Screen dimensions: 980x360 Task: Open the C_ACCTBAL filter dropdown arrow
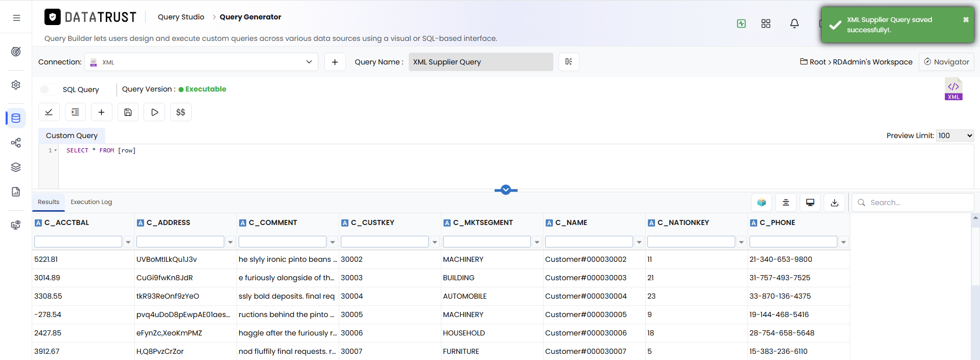coord(128,242)
